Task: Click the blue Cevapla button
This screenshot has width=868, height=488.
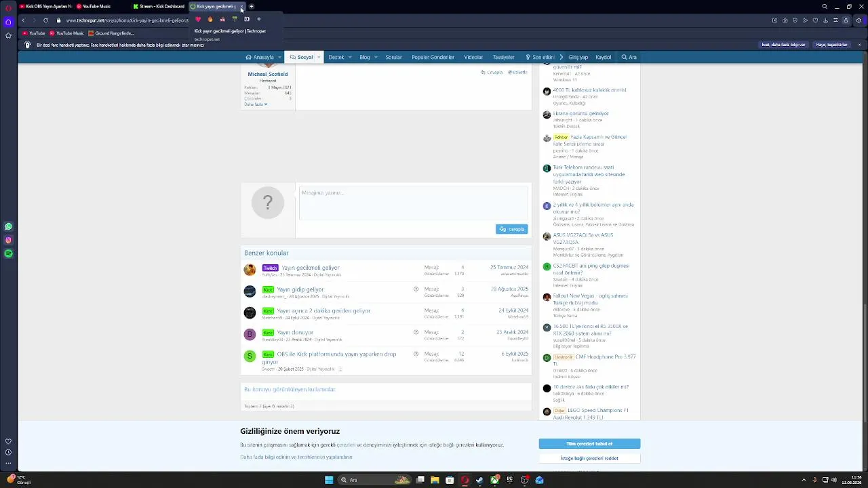Action: coord(511,229)
